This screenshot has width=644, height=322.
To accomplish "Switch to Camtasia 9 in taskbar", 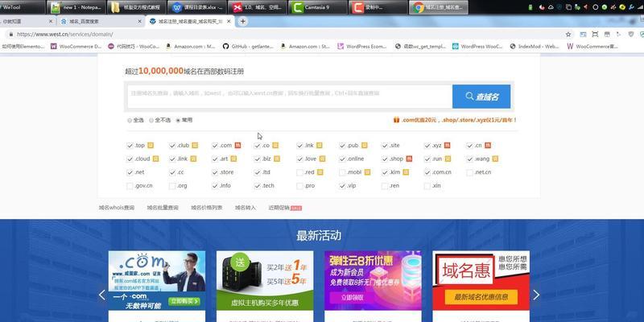I will click(318, 7).
